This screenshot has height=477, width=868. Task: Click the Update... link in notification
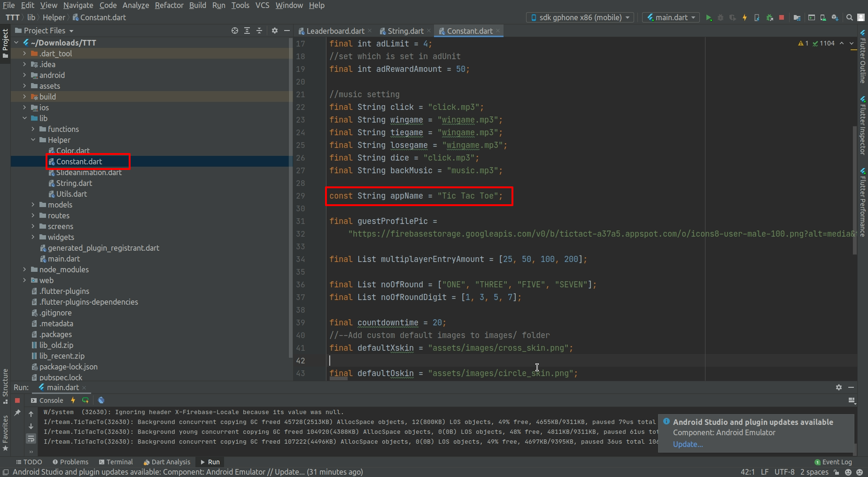[688, 444]
